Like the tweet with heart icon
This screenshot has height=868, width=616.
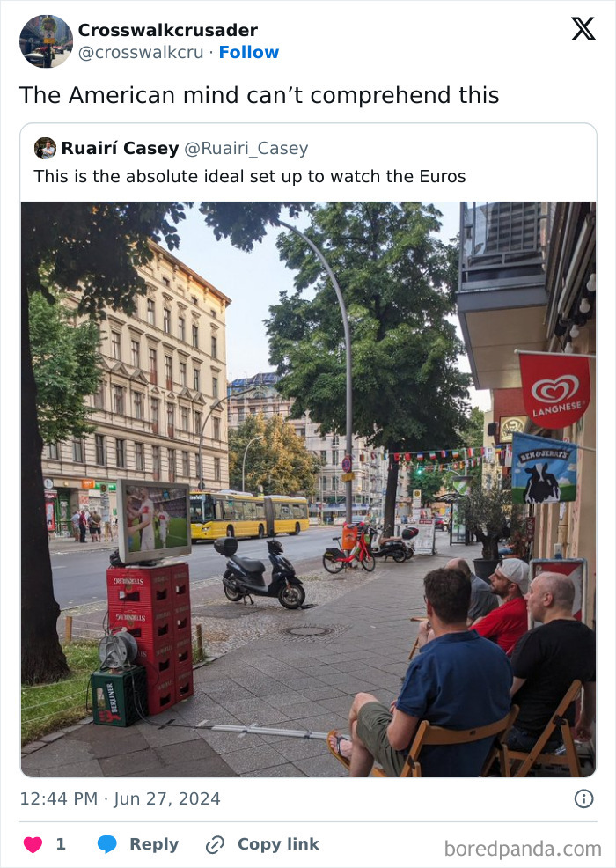[x=33, y=844]
